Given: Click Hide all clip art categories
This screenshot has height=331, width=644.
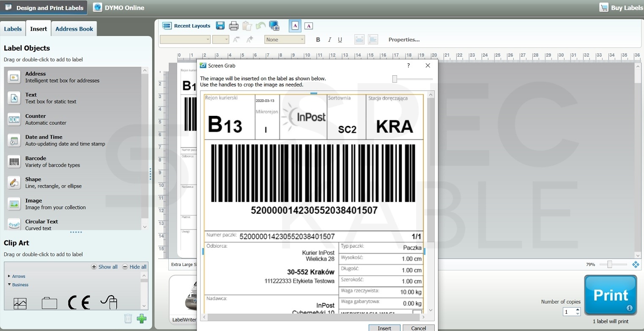Looking at the screenshot, I should [x=134, y=267].
